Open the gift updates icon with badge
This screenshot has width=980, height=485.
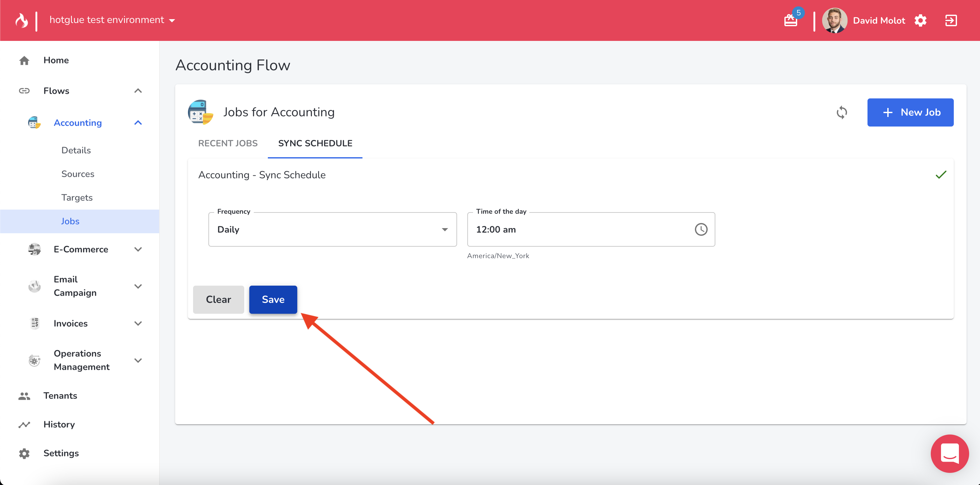(x=791, y=20)
